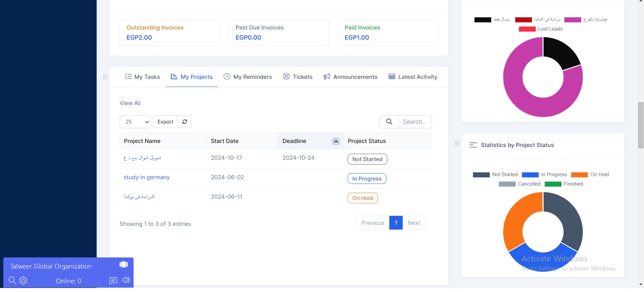The image size is (644, 292).
Task: Click the refresh table icon beside Export
Action: [x=185, y=122]
